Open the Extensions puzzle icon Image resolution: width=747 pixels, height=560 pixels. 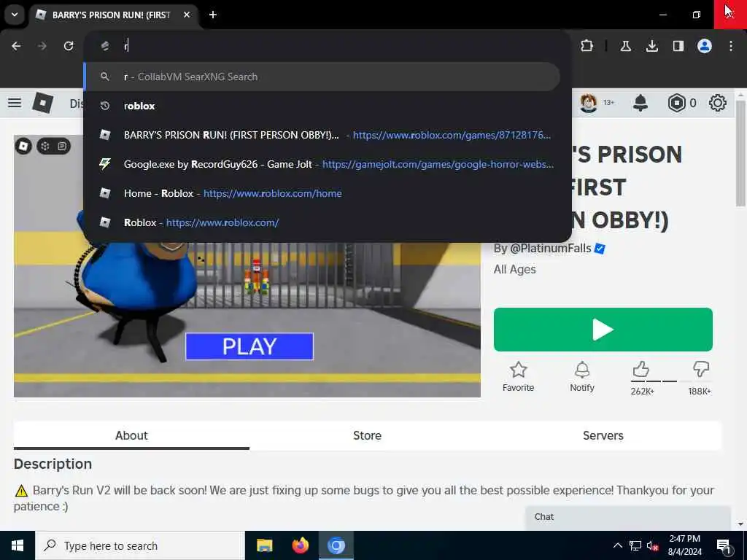tap(587, 46)
